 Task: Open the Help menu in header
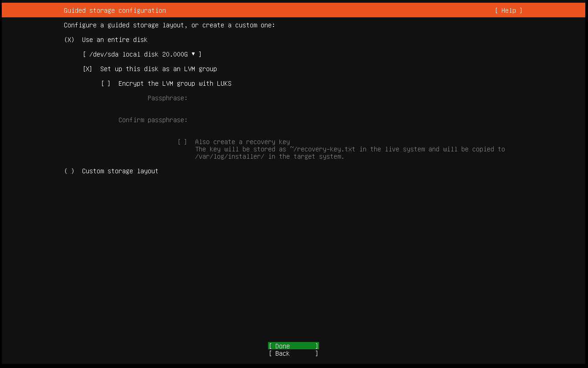pyautogui.click(x=508, y=10)
